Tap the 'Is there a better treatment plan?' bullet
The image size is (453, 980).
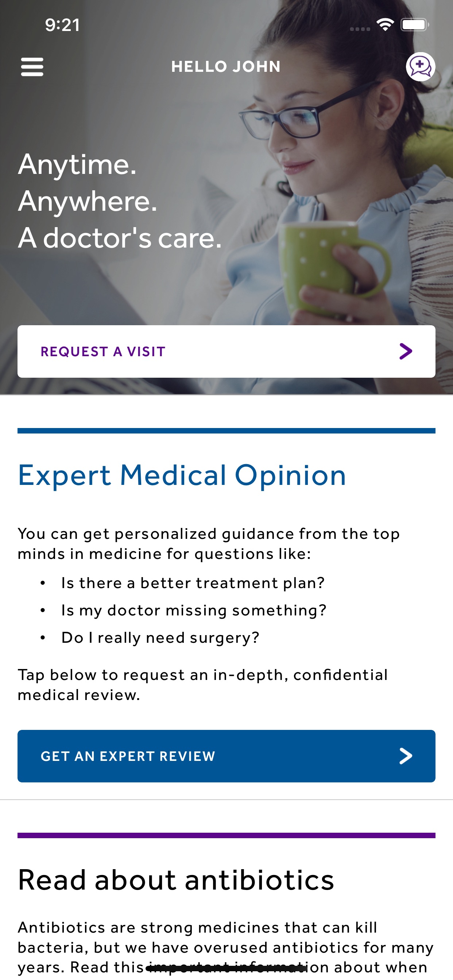pos(193,583)
